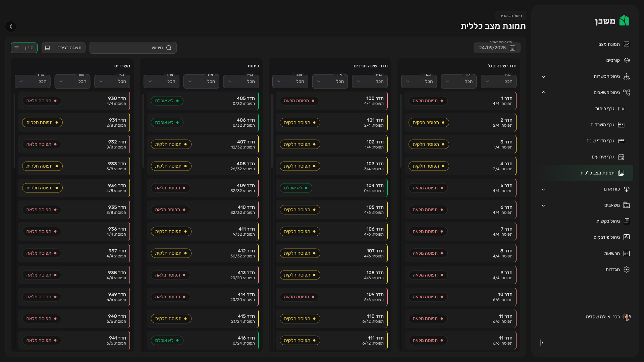The width and height of the screenshot is (644, 362).
Task: Open the offices chart menu item
Action: click(x=602, y=125)
